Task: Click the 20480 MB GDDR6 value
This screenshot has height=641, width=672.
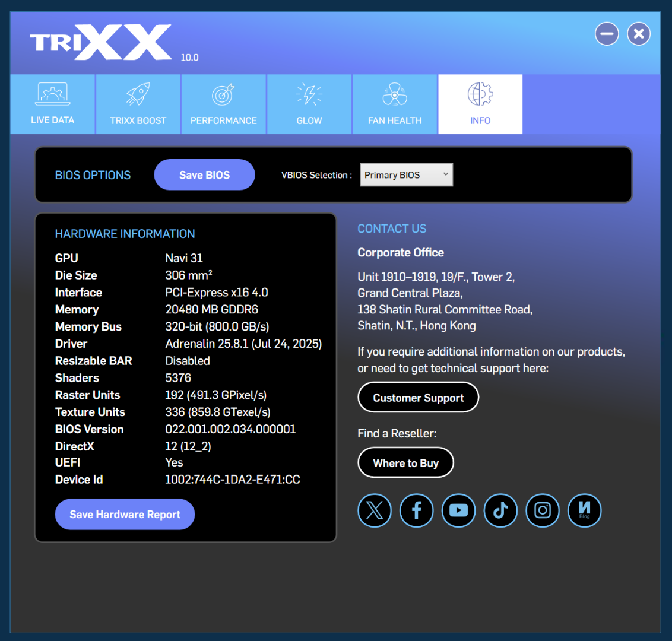Action: (x=212, y=309)
